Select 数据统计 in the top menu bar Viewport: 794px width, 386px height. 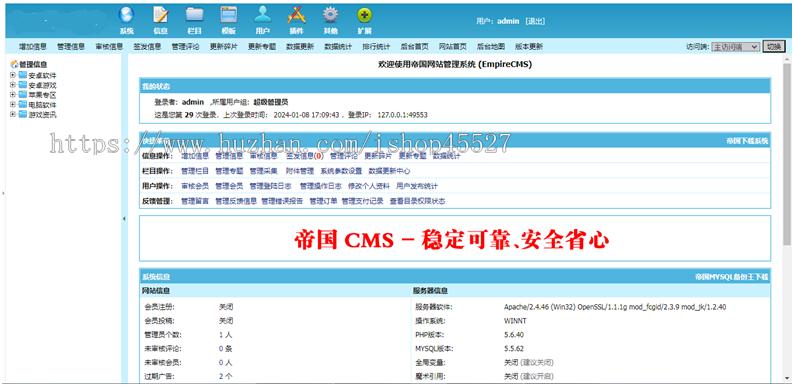(338, 47)
